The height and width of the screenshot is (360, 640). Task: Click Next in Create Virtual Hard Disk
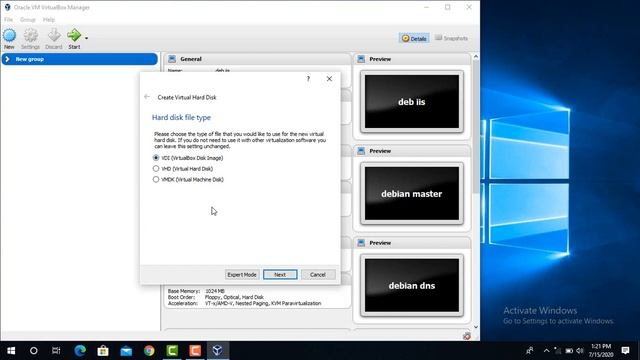[x=280, y=275]
